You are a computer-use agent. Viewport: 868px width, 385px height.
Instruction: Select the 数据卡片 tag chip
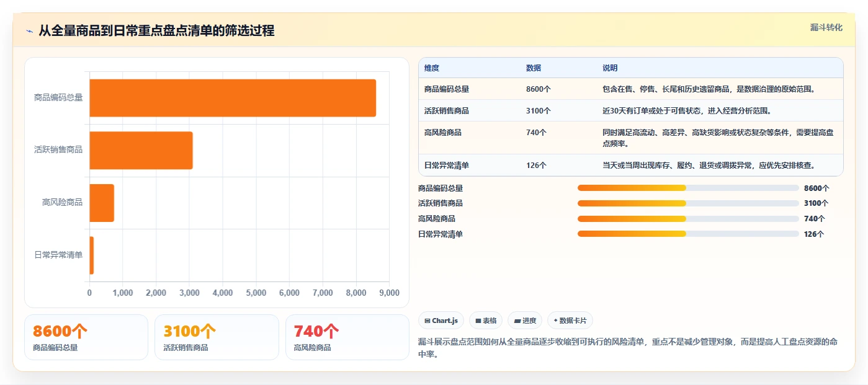pyautogui.click(x=570, y=321)
